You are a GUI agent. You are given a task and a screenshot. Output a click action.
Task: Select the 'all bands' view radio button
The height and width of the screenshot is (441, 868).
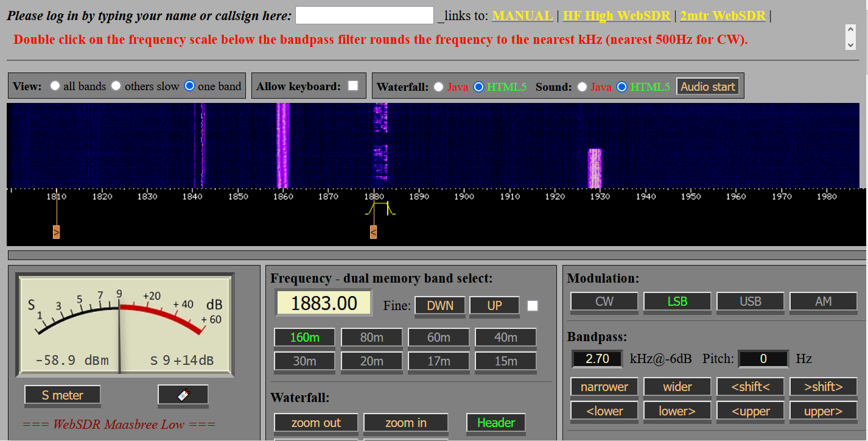click(55, 86)
